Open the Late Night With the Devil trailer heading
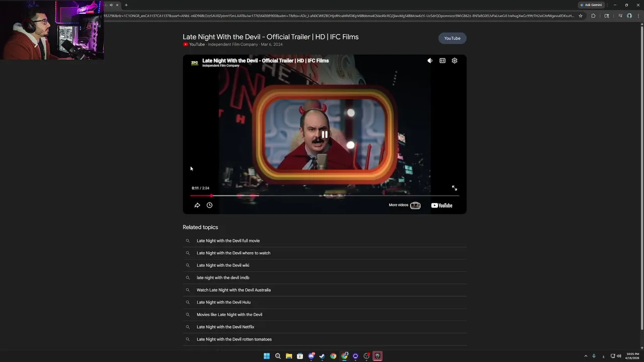 (x=271, y=37)
